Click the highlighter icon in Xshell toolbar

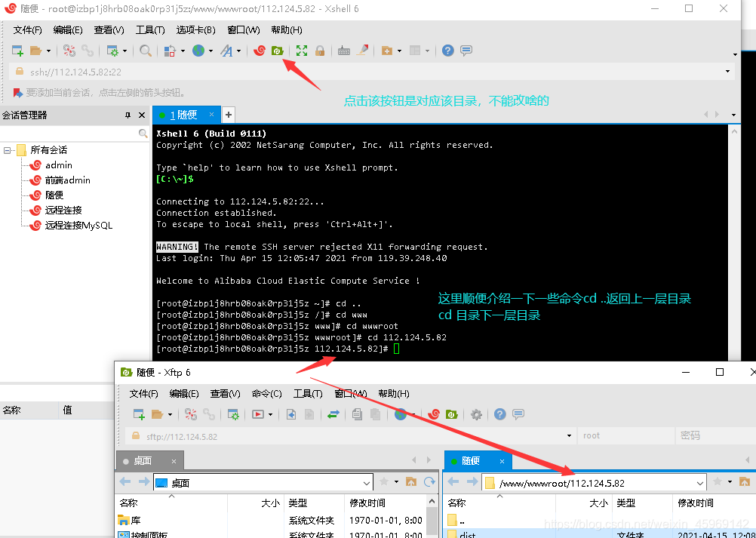coord(363,50)
